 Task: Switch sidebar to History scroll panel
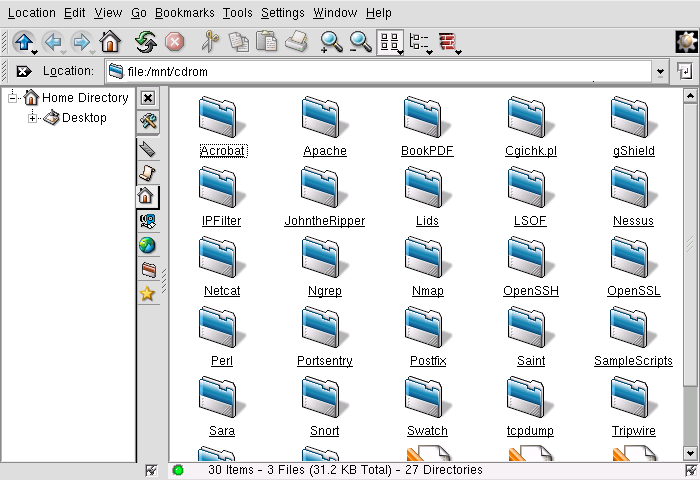[147, 172]
